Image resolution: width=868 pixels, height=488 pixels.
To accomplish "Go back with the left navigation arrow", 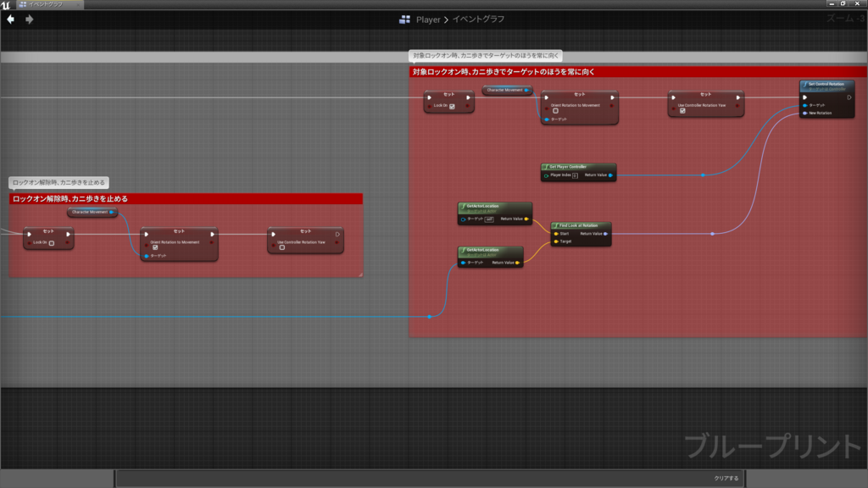I will click(x=10, y=19).
